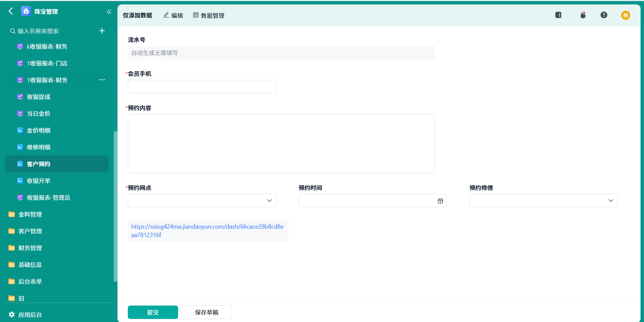This screenshot has height=322, width=644.
Task: Click the 后台表单 folder icon
Action: coord(12,281)
